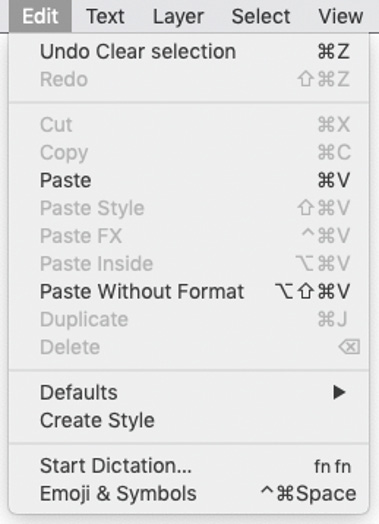Select Paste Without Format
Screen dimensions: 379x524
pos(189,291)
